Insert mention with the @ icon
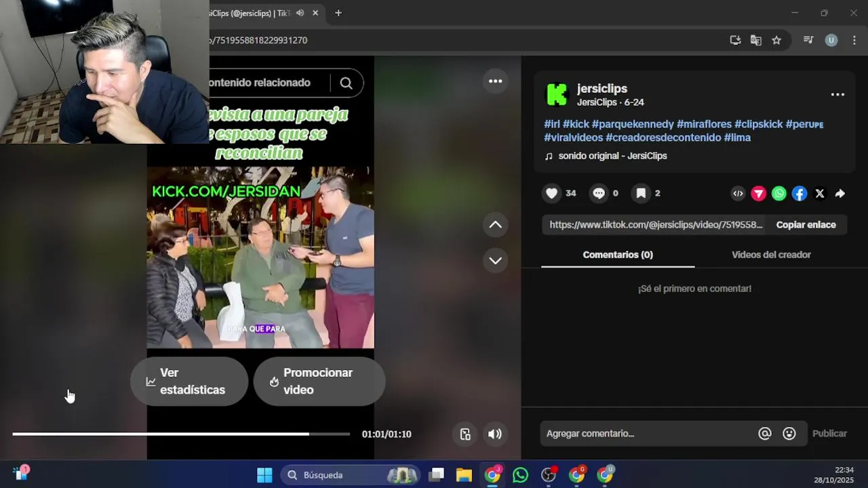 click(765, 434)
